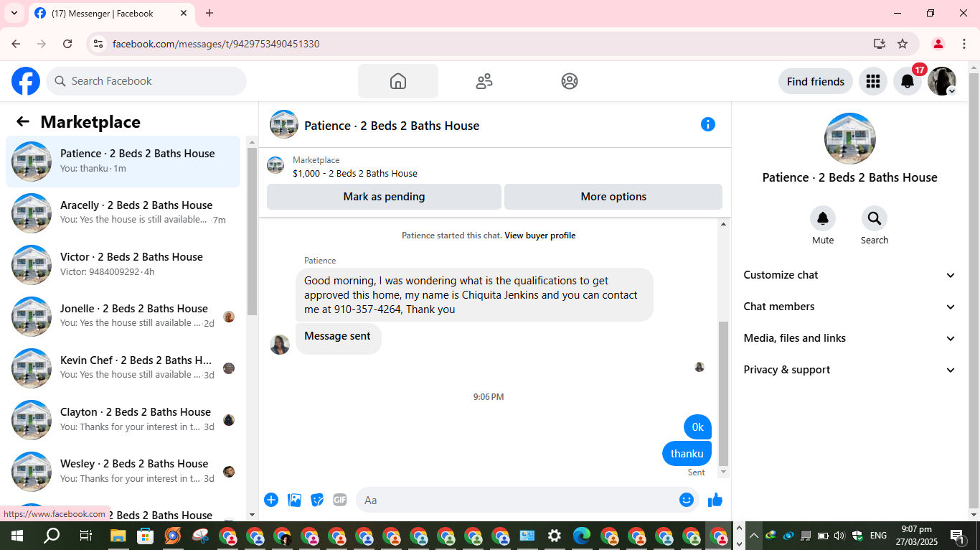Viewport: 980px width, 550px height.
Task: Open Chrome three-dot menu
Action: (x=964, y=44)
